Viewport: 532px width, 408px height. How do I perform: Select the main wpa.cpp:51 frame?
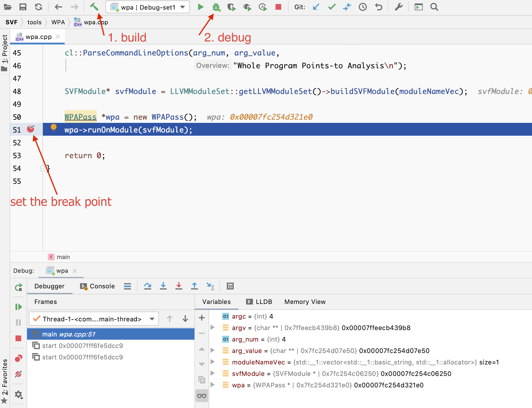tap(111, 334)
